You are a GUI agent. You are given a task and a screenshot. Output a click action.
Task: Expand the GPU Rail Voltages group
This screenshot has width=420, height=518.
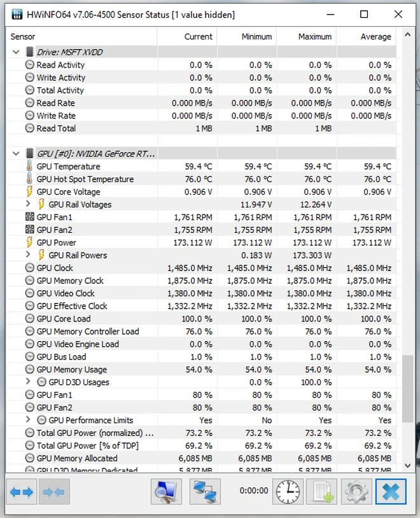28,204
